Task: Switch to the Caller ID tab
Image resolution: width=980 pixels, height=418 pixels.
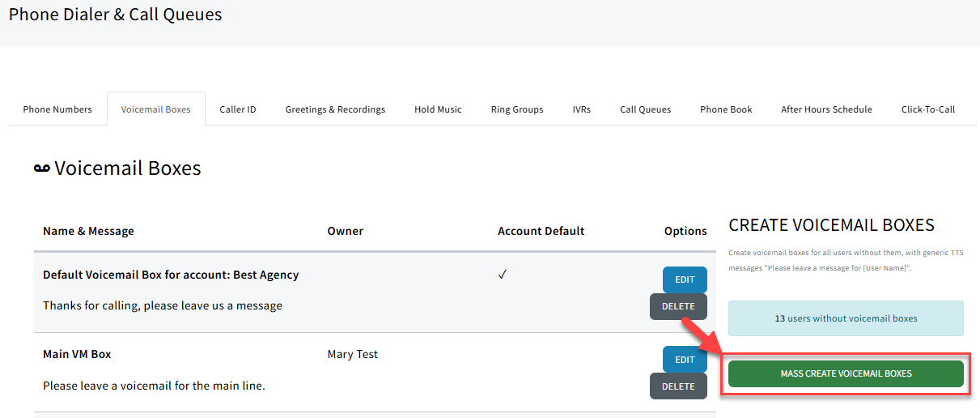Action: 238,109
